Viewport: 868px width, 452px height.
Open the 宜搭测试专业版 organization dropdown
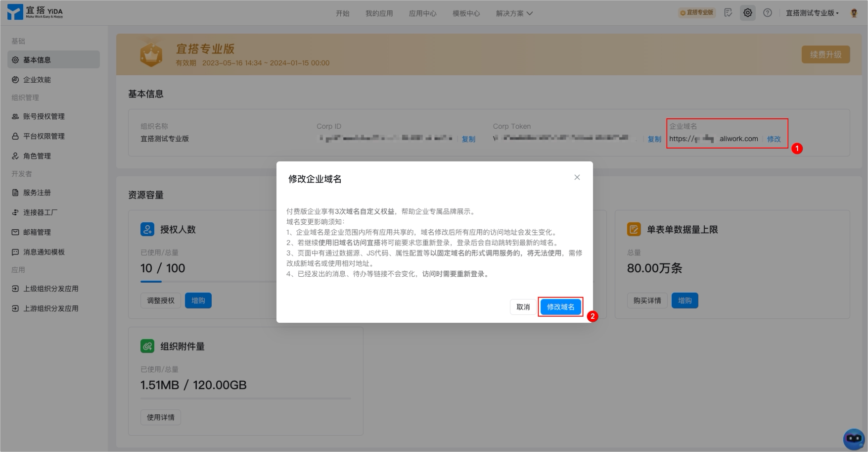[x=812, y=13]
